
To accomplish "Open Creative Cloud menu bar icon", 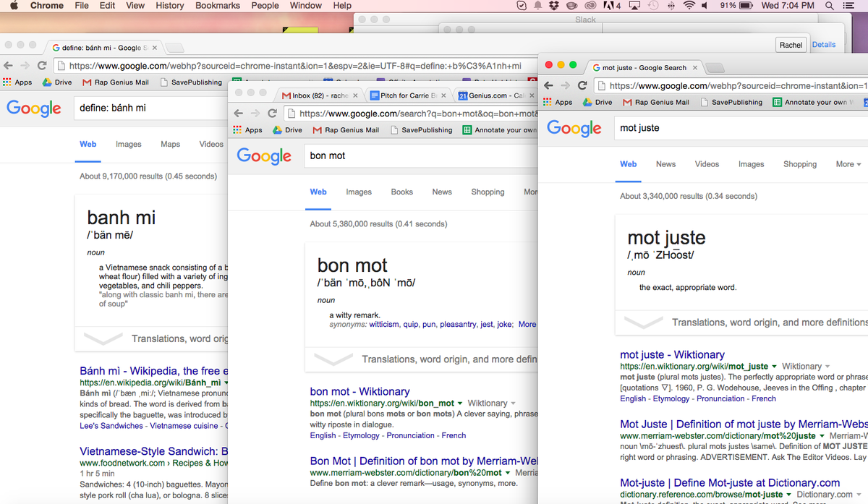I will 590,6.
